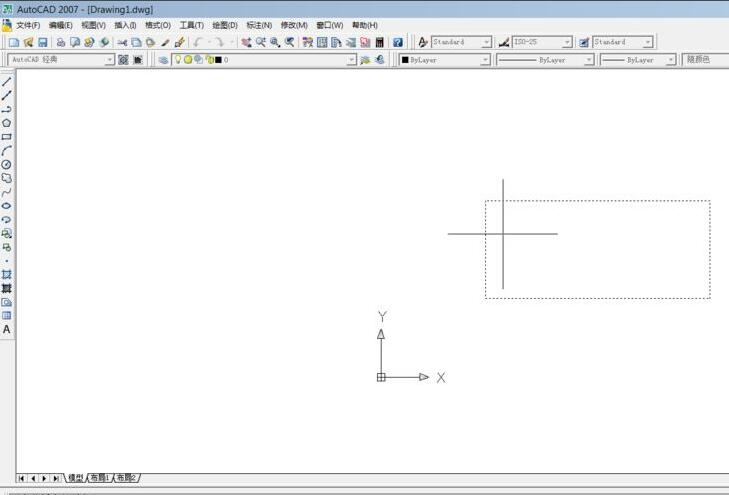Select the Polygon draw tool

7,123
